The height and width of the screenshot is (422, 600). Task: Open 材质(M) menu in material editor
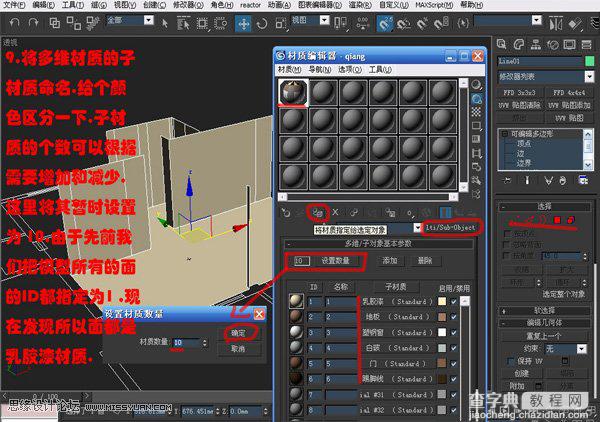289,70
